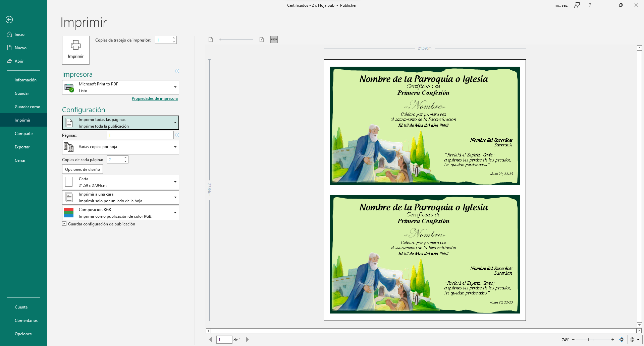Open Guardar como in the sidebar
This screenshot has width=644, height=346.
[x=28, y=107]
